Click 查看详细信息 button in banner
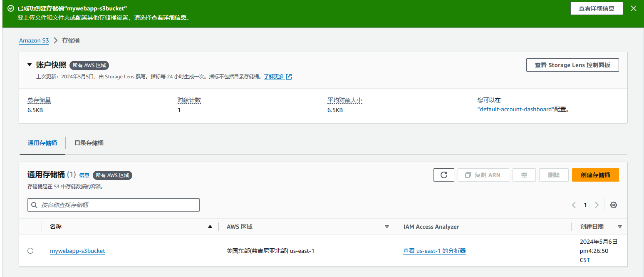 coord(597,8)
